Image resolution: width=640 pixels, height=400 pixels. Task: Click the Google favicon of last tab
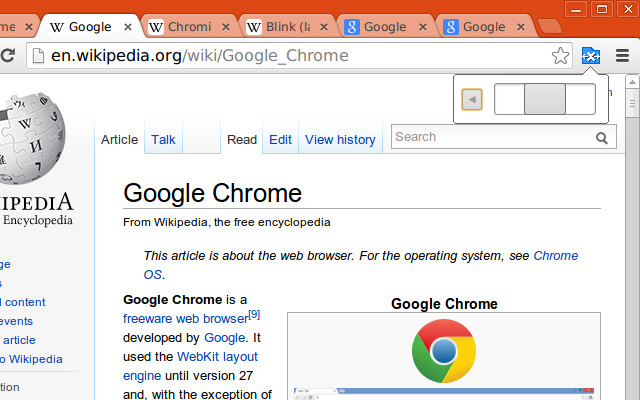(x=451, y=27)
